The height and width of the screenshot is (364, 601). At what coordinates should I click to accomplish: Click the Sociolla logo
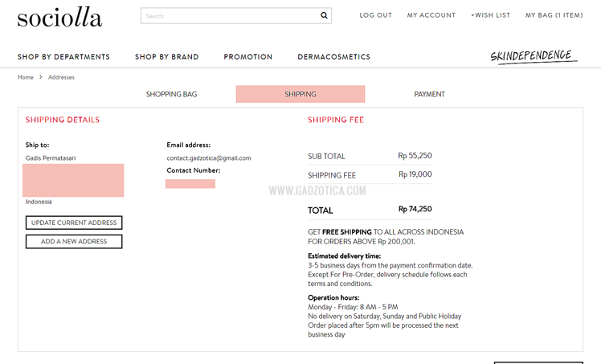(x=60, y=17)
